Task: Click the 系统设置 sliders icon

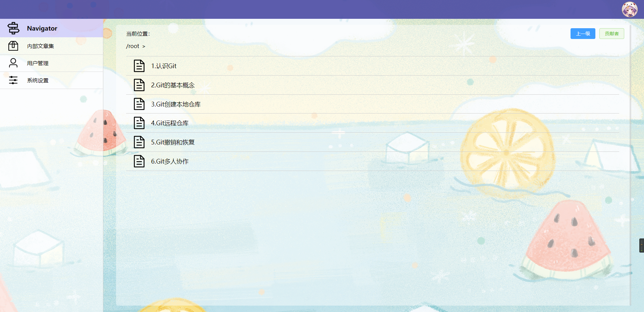Action: 13,80
